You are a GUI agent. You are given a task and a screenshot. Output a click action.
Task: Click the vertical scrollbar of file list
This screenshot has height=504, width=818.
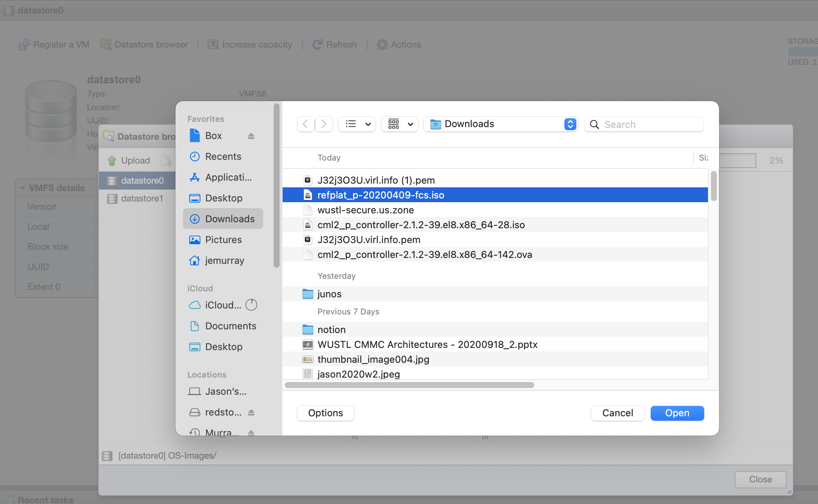coord(714,186)
